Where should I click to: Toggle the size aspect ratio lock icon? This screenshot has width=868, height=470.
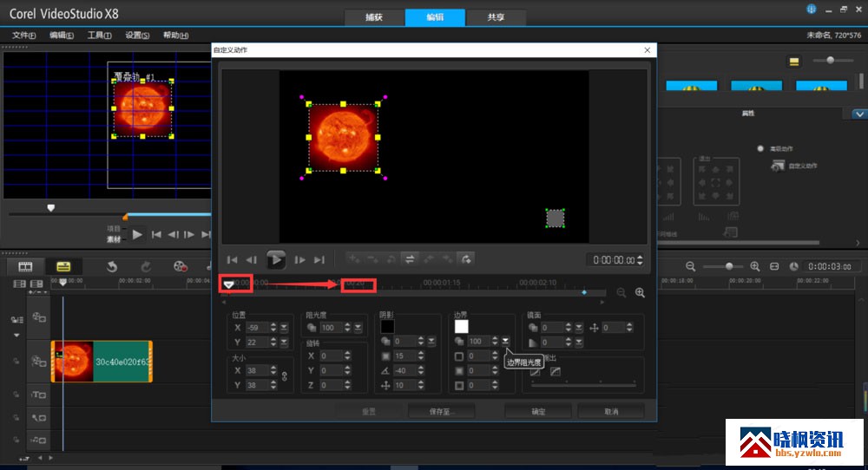pos(283,376)
